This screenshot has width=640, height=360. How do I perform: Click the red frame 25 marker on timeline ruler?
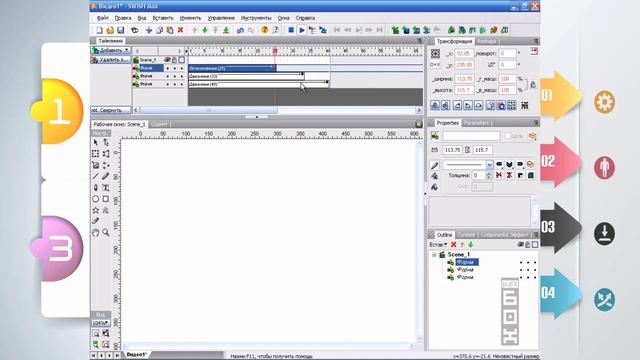tap(275, 51)
